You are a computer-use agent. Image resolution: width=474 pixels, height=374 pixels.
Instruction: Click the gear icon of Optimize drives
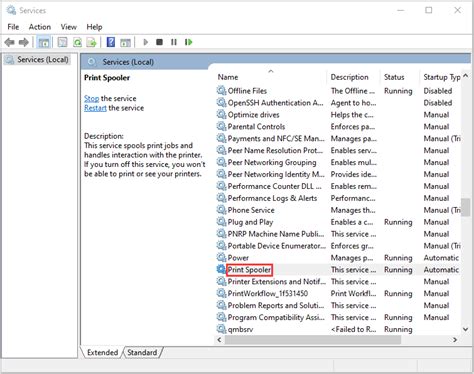pos(221,114)
